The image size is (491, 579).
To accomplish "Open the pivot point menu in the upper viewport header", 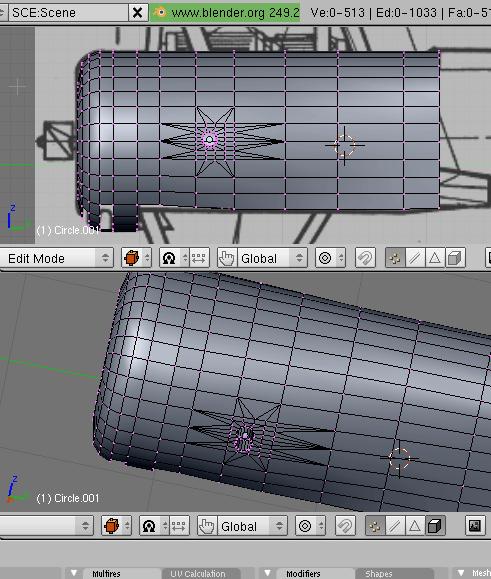I will (x=174, y=258).
